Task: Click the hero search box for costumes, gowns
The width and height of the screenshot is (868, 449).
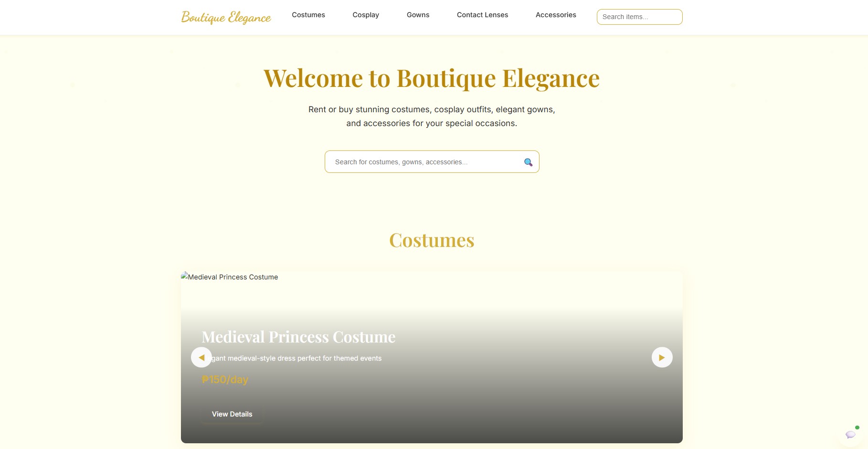Action: coord(432,162)
